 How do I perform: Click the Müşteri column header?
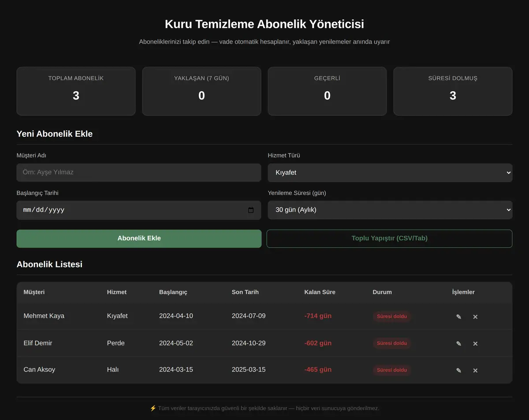pos(34,292)
